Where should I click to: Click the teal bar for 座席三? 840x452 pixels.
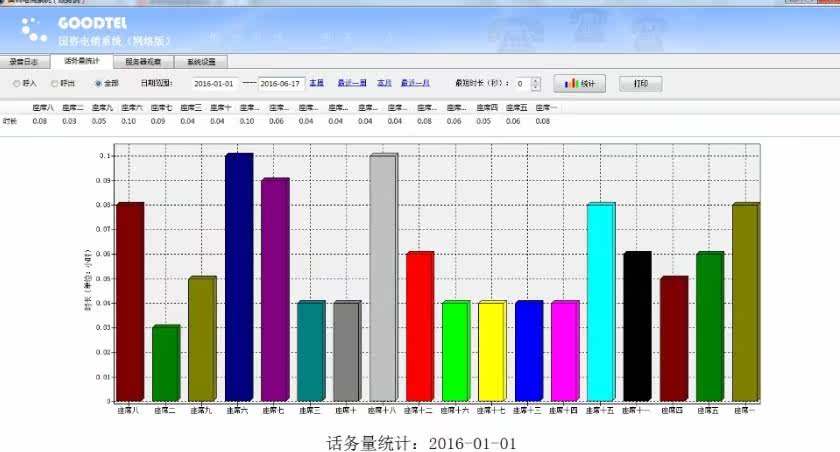pyautogui.click(x=311, y=351)
